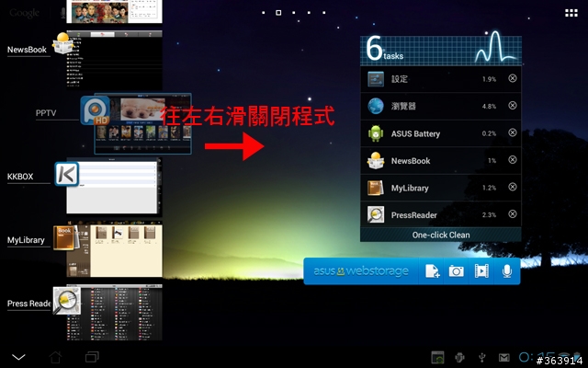588x368 pixels.
Task: Tap the android debug notification icon
Action: [459, 358]
